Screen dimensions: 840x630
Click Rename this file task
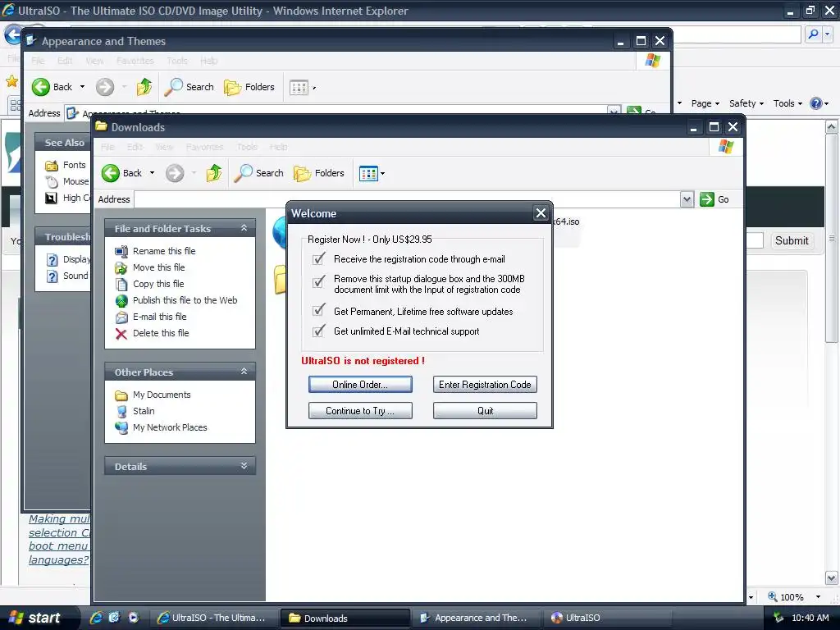[164, 251]
